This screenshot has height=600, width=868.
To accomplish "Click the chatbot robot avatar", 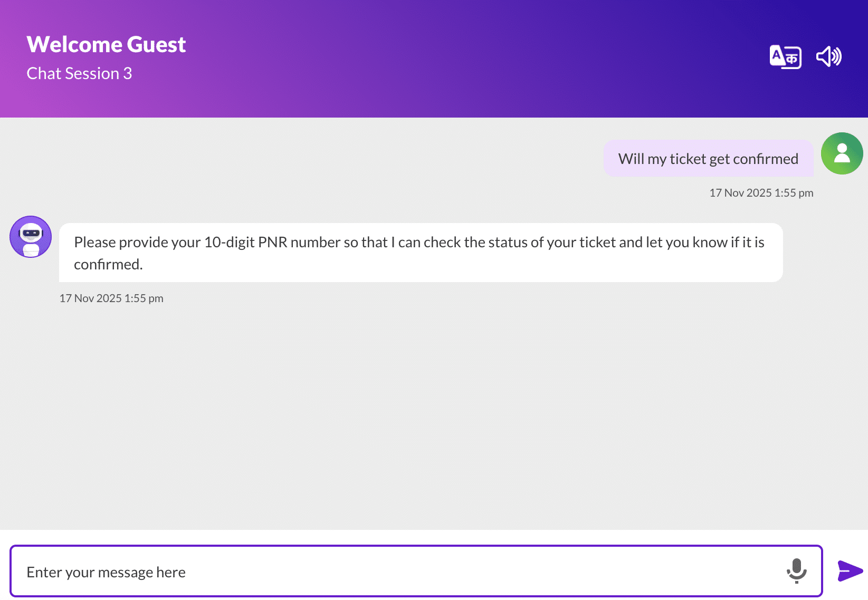I will 31,237.
